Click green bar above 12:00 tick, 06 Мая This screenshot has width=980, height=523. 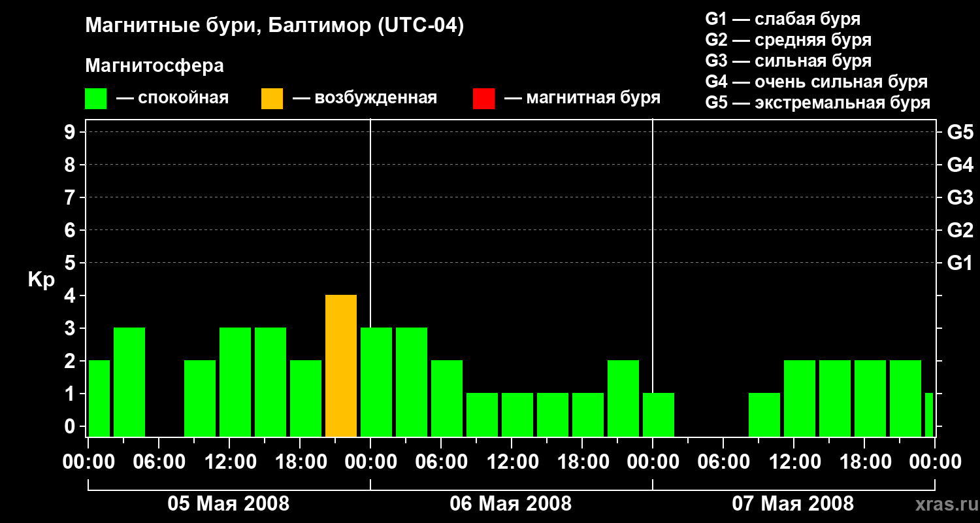click(x=517, y=415)
